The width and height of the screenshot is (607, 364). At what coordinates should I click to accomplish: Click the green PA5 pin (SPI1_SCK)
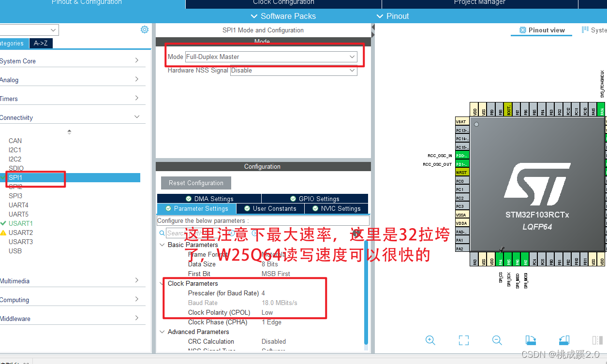(509, 259)
